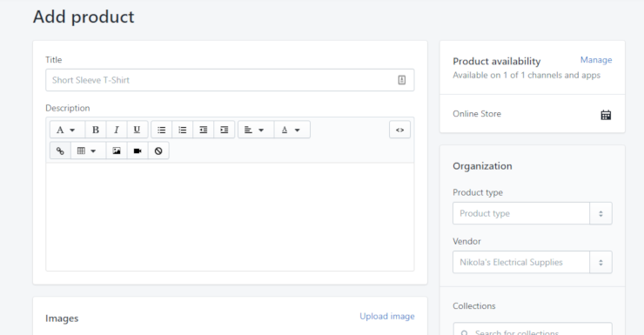Screen dimensions: 644x335
Task: Insert a video into description
Action: 138,151
